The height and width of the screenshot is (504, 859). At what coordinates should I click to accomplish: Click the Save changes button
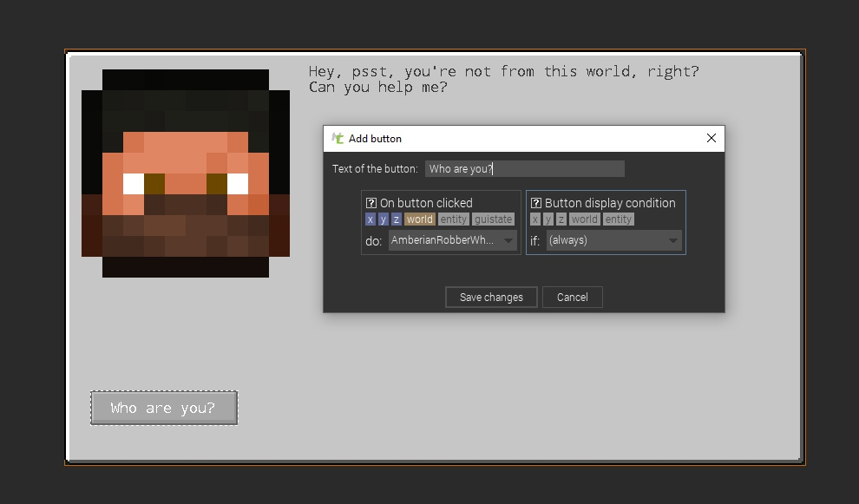(490, 297)
